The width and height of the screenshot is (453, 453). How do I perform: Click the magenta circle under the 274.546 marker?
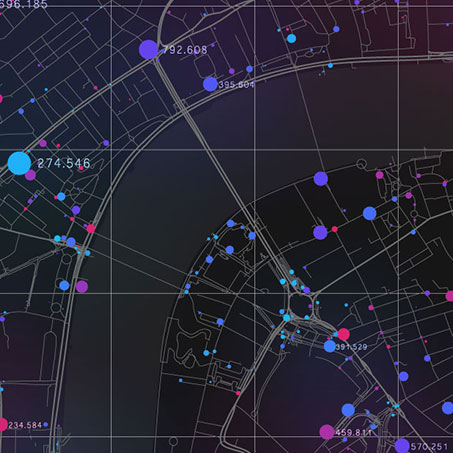30,175
